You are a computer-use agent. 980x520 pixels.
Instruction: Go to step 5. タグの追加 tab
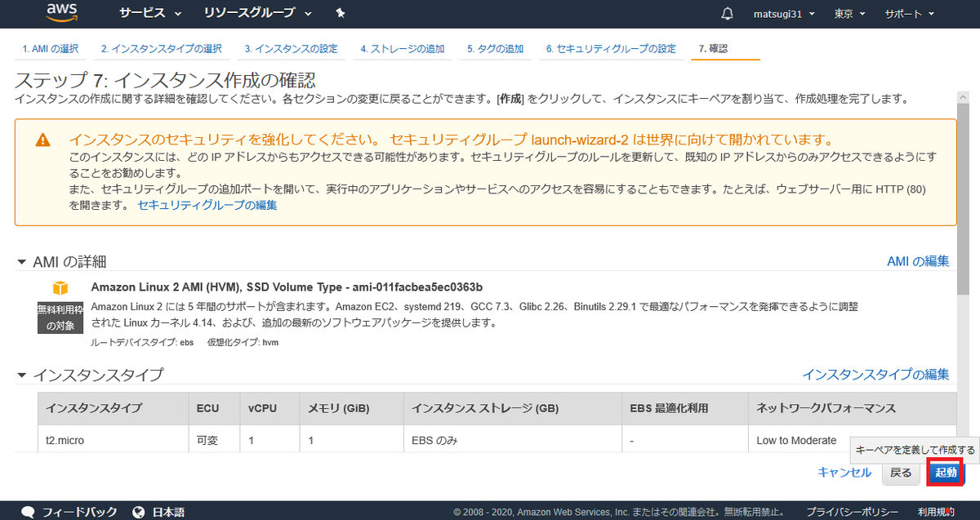(x=496, y=49)
